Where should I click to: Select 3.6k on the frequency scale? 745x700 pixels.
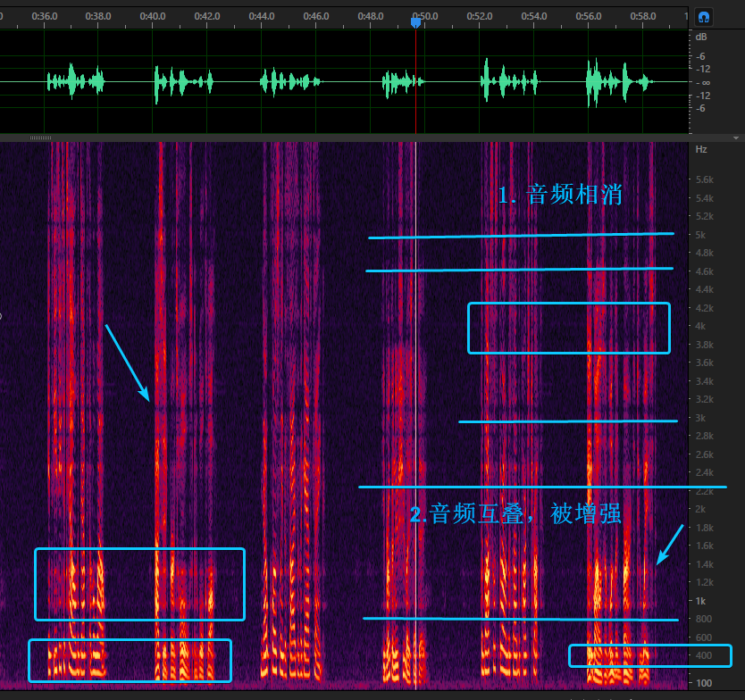click(705, 362)
